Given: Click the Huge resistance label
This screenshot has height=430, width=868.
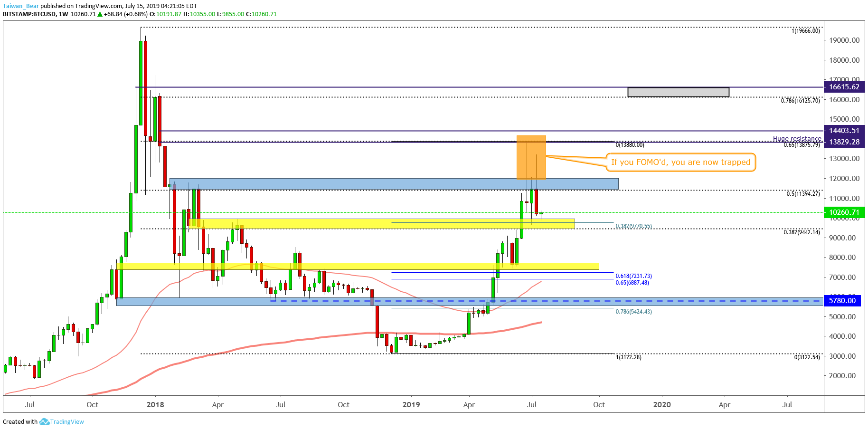Looking at the screenshot, I should click(x=797, y=139).
